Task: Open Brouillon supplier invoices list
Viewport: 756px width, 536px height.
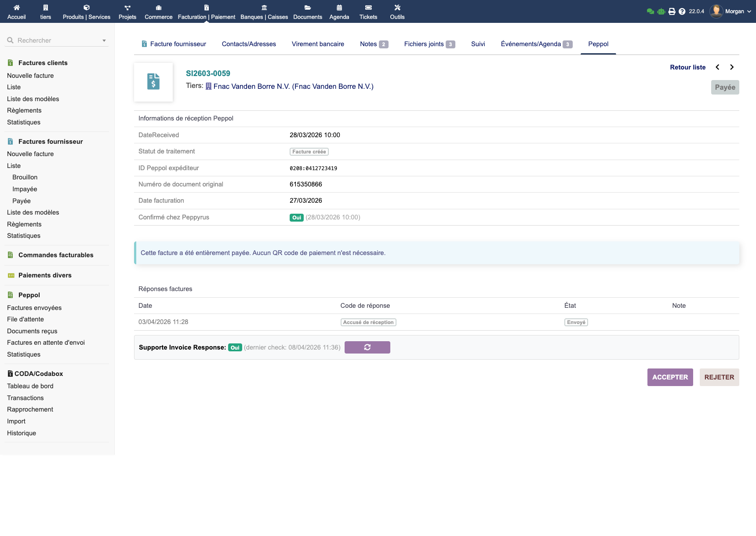Action: [25, 177]
